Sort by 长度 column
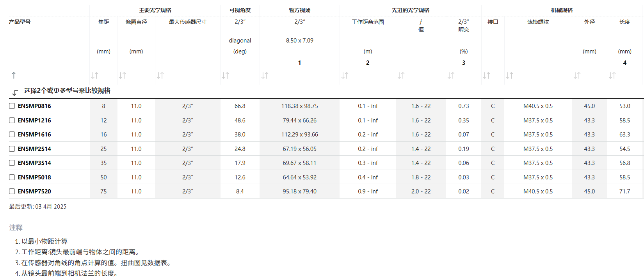This screenshot has width=644, height=280. [x=612, y=75]
